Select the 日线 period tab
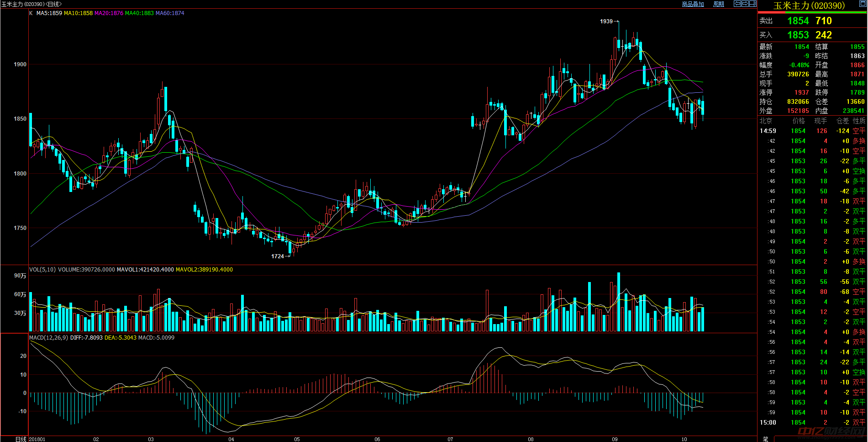The height and width of the screenshot is (442, 868). coord(21,439)
